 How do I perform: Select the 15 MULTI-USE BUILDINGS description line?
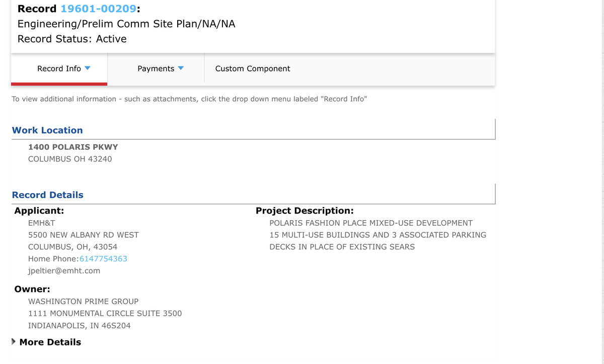coord(378,235)
